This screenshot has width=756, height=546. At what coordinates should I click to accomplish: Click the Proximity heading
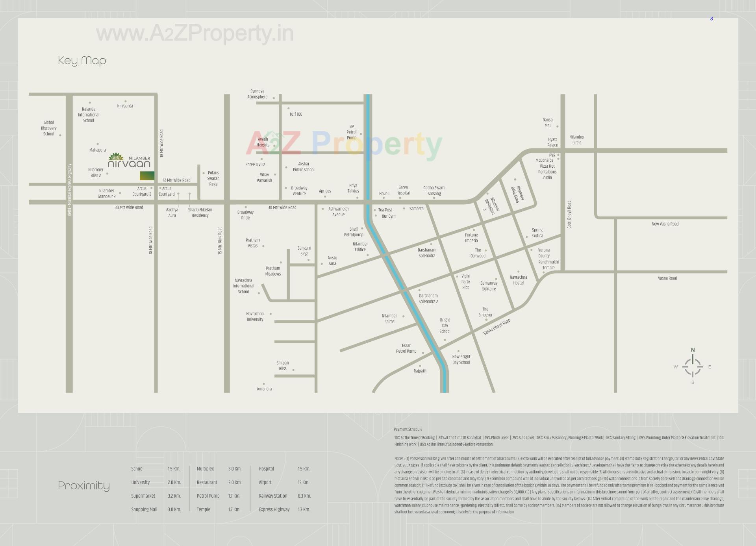pyautogui.click(x=84, y=486)
